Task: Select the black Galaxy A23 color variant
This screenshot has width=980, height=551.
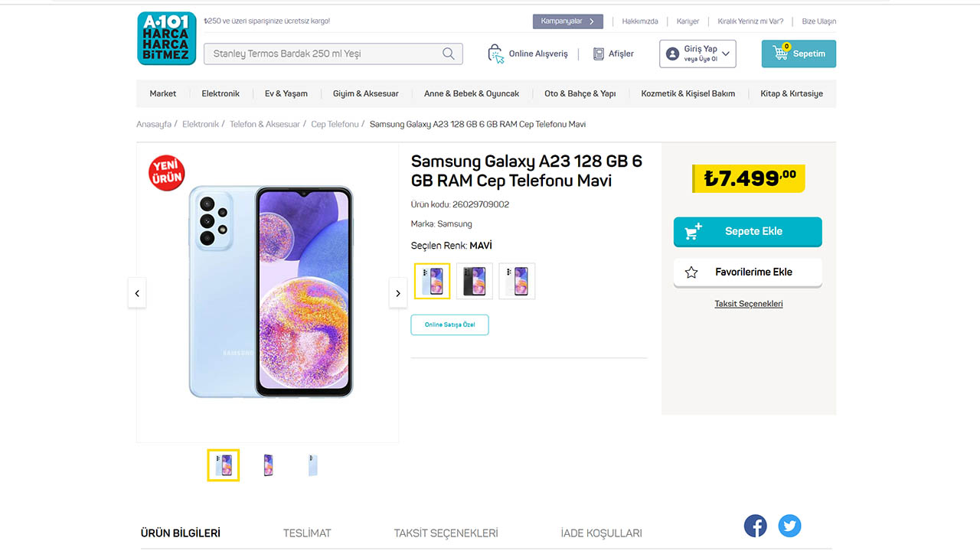Action: (474, 281)
